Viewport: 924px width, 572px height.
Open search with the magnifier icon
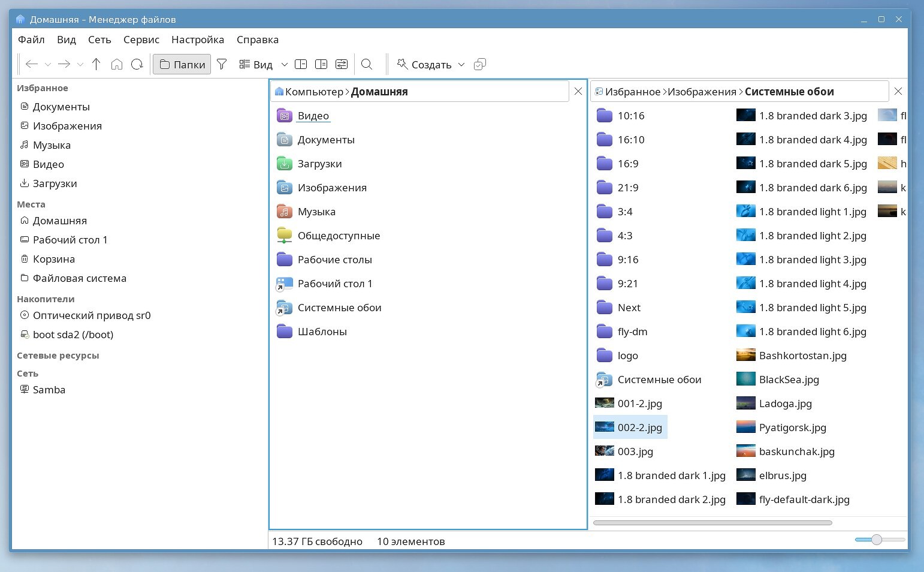point(367,64)
